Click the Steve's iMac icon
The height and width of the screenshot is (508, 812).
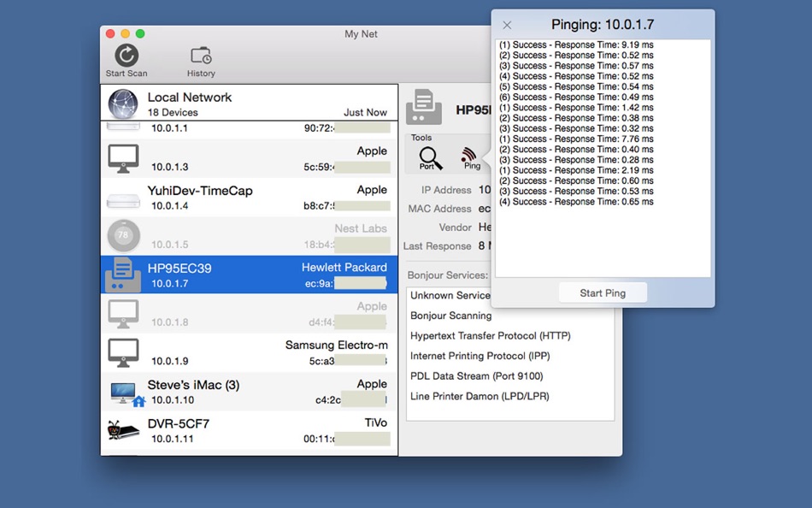click(x=127, y=394)
